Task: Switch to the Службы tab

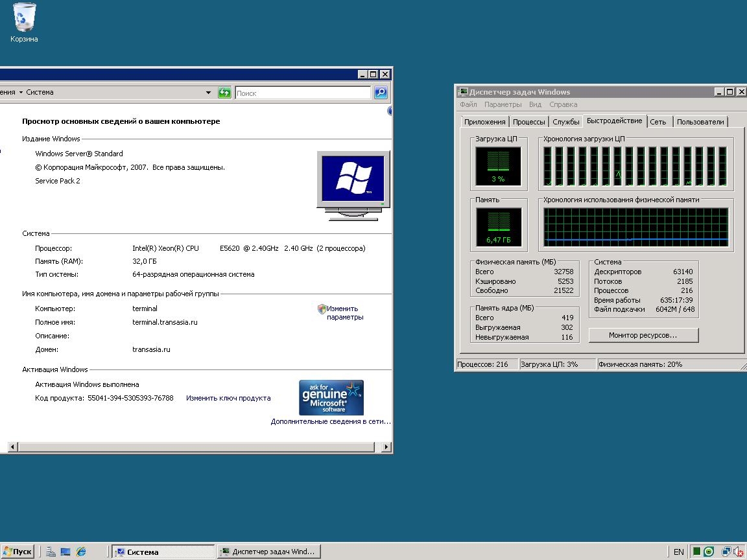Action: [x=566, y=122]
